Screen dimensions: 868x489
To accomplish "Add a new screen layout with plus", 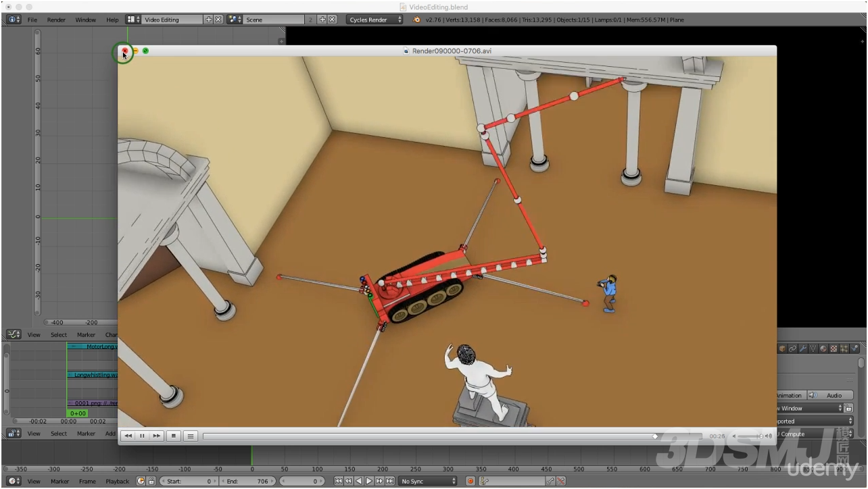I will pyautogui.click(x=208, y=20).
